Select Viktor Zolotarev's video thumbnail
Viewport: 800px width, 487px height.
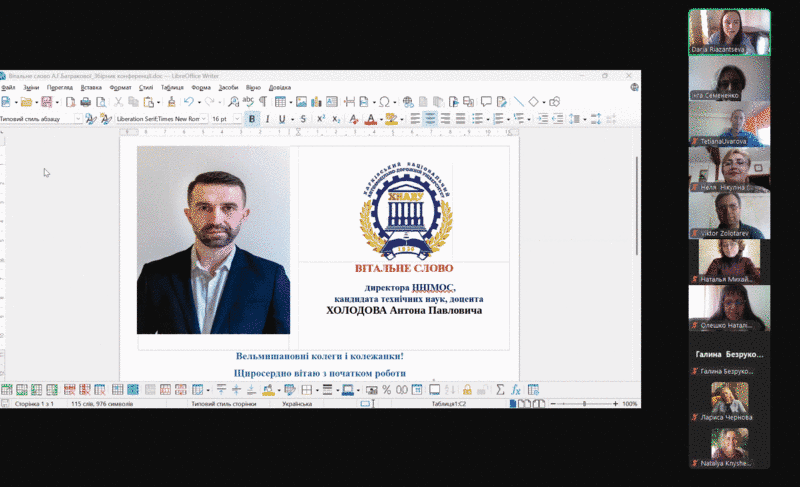coord(729,215)
